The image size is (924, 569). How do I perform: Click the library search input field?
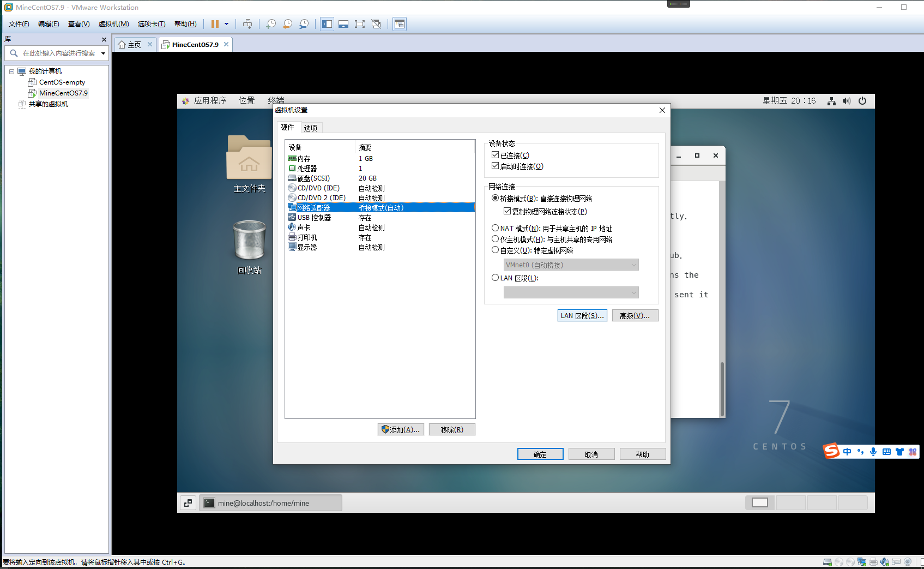coord(59,53)
